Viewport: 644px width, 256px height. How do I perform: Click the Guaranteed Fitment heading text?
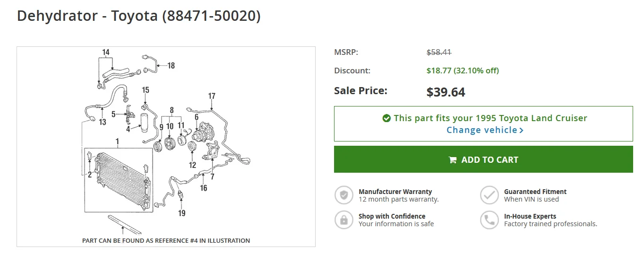(535, 192)
